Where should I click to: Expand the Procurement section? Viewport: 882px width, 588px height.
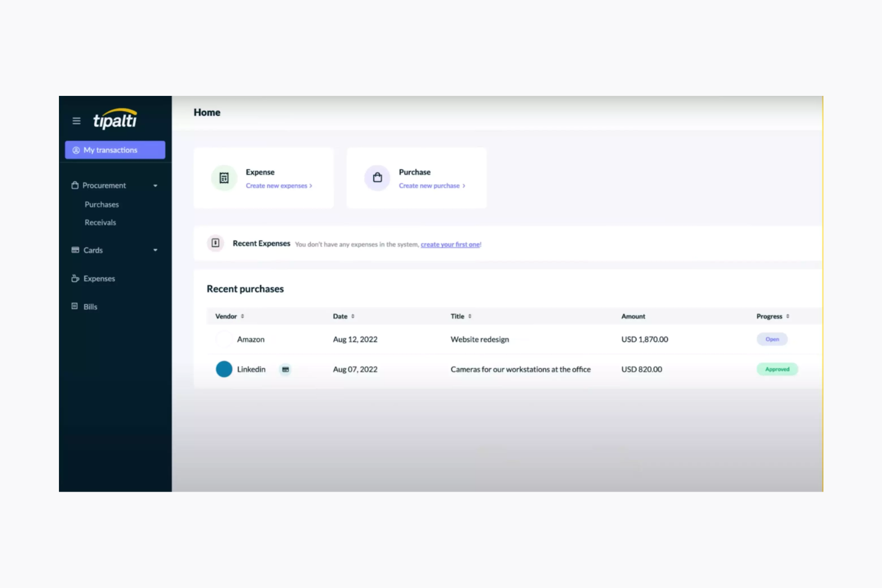pos(156,185)
